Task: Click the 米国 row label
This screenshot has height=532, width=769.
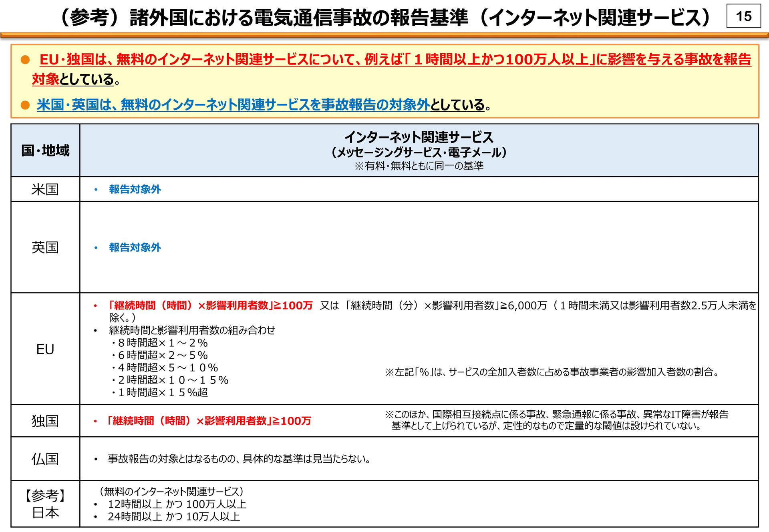Action: [45, 189]
